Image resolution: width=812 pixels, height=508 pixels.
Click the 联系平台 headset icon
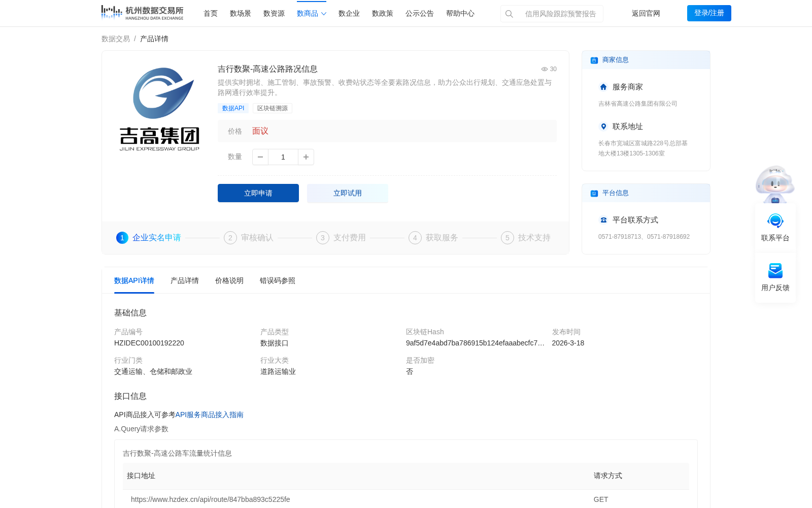[775, 221]
